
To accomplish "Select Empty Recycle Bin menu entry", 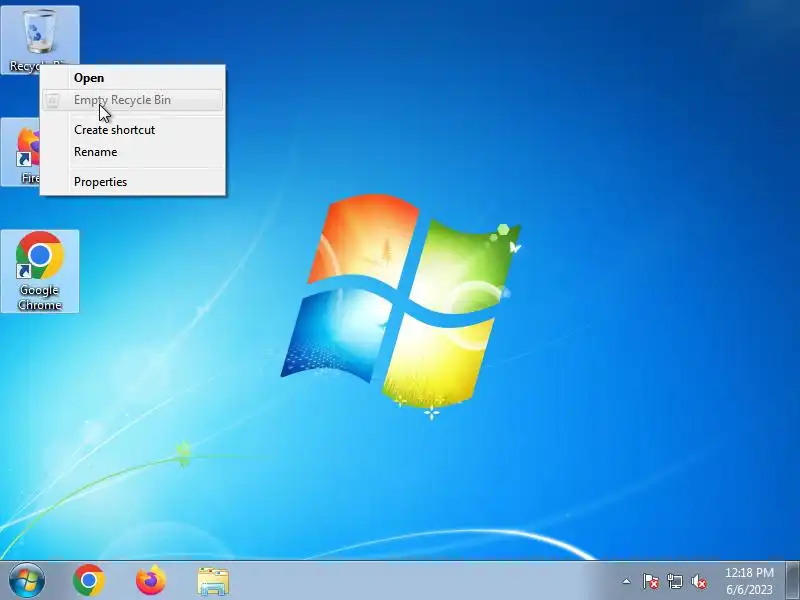I will 133,100.
